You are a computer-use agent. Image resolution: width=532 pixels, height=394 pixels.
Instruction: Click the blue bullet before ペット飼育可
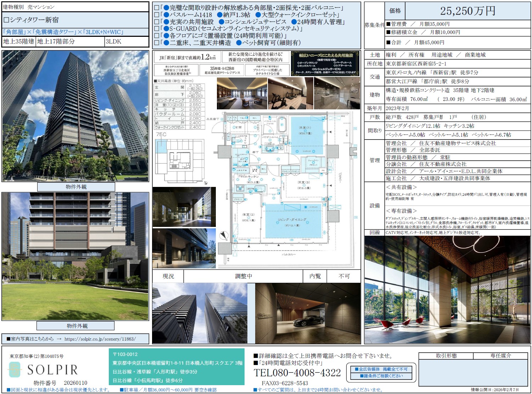click(x=239, y=43)
